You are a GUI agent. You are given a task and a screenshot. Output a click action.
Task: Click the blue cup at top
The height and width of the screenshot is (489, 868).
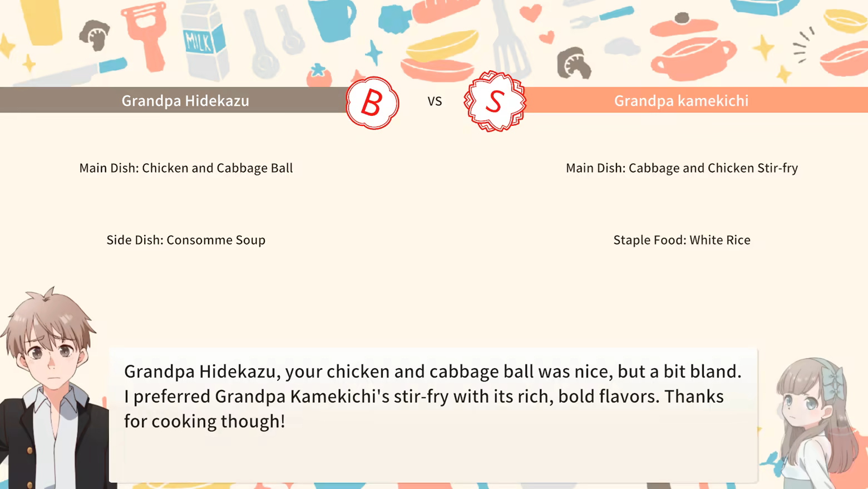tap(333, 19)
